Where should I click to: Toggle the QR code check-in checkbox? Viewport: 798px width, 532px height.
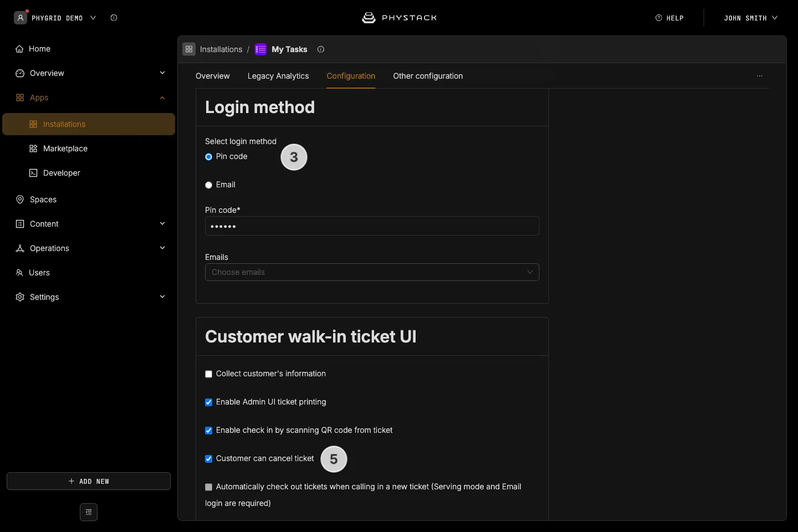(x=209, y=431)
